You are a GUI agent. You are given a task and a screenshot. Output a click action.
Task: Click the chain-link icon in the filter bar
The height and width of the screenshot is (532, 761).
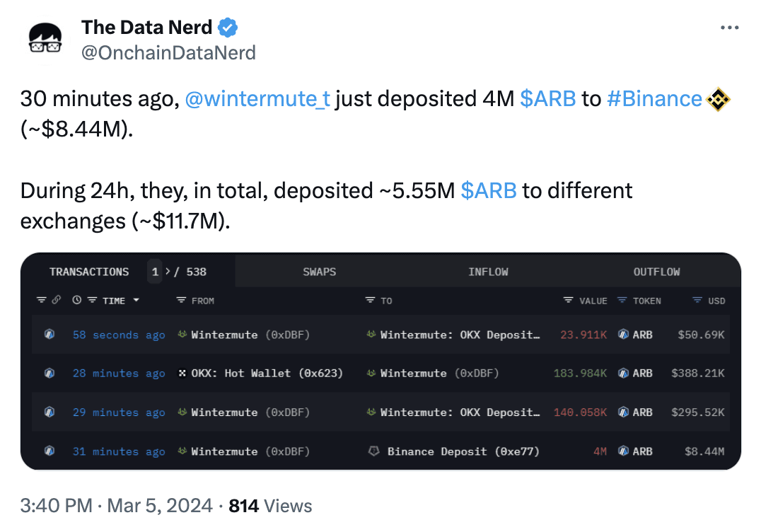tap(56, 300)
